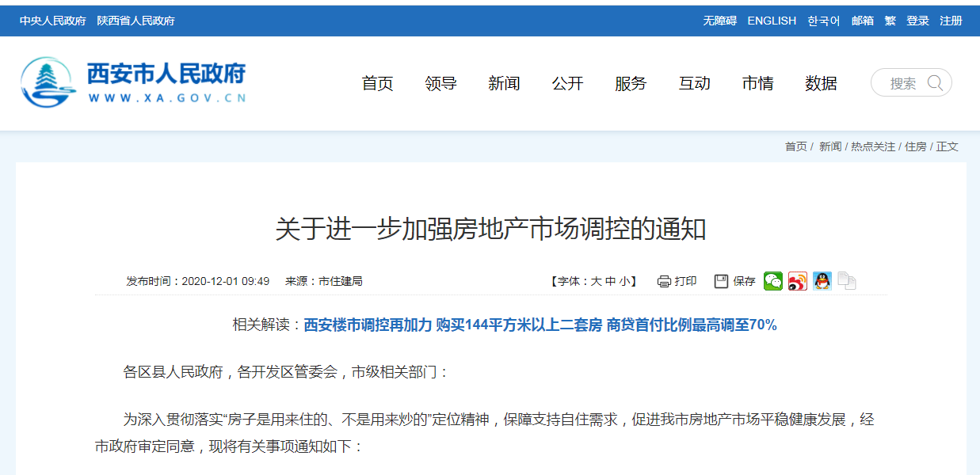Click 登录 to log in
The height and width of the screenshot is (475, 980).
coord(917,21)
